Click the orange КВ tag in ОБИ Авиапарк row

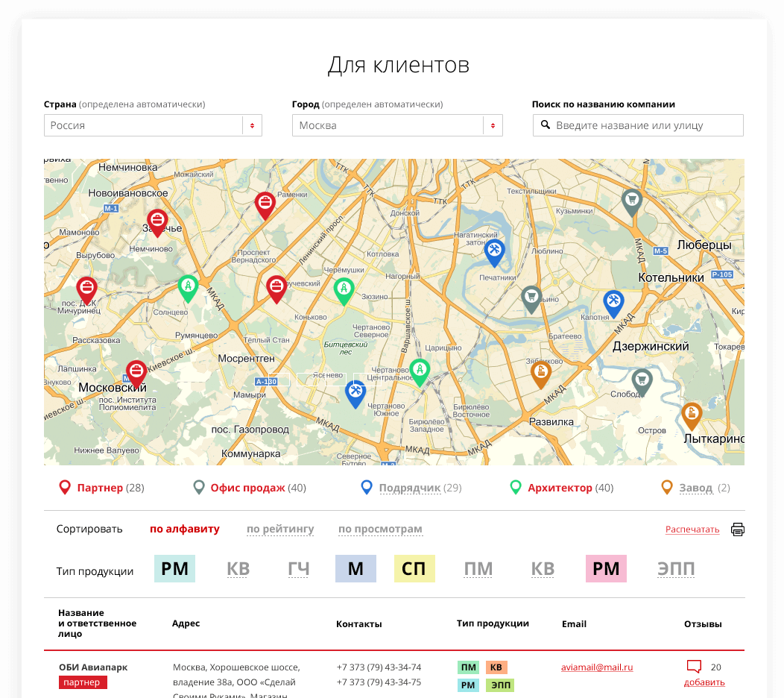coord(496,667)
